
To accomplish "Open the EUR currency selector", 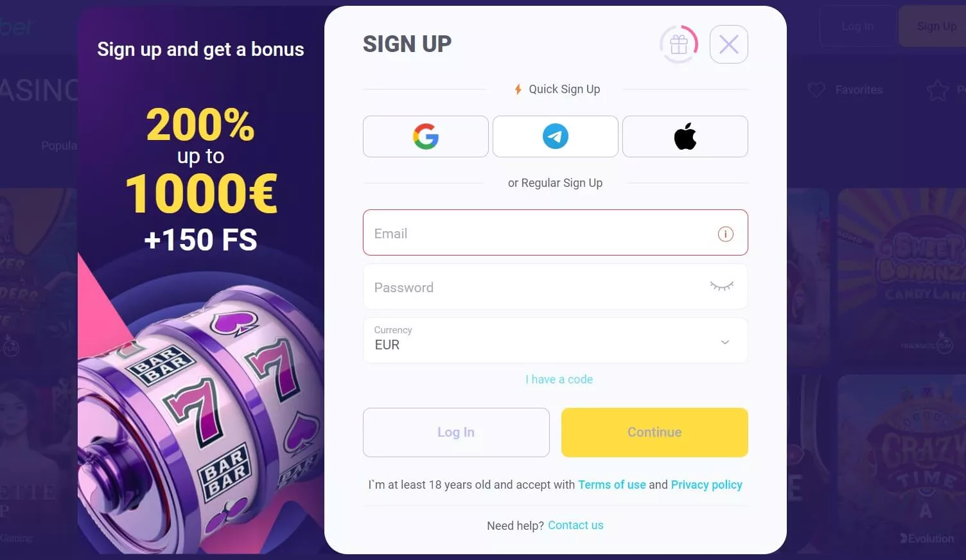I will click(x=556, y=340).
